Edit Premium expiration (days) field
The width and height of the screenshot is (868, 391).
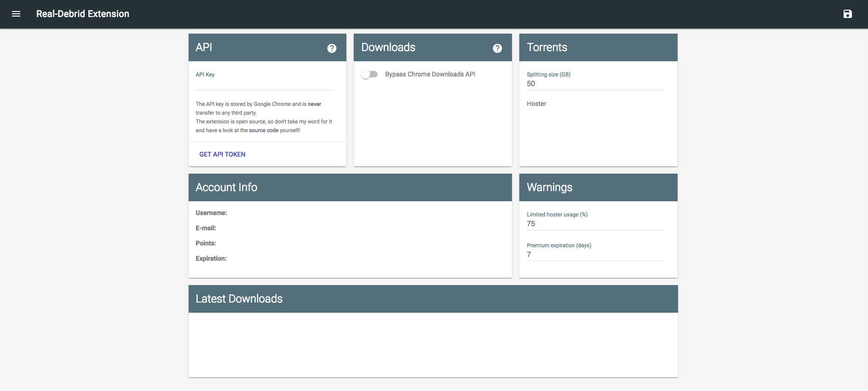click(596, 255)
